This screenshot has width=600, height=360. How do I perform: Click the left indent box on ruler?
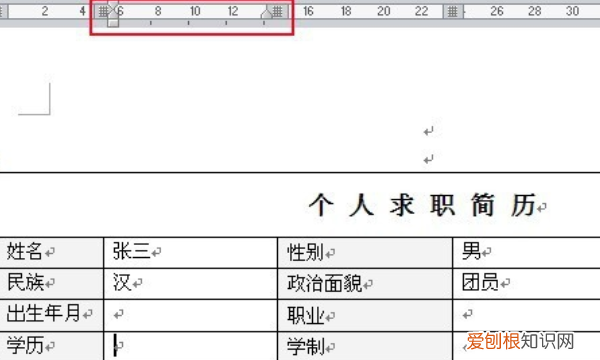(113, 23)
